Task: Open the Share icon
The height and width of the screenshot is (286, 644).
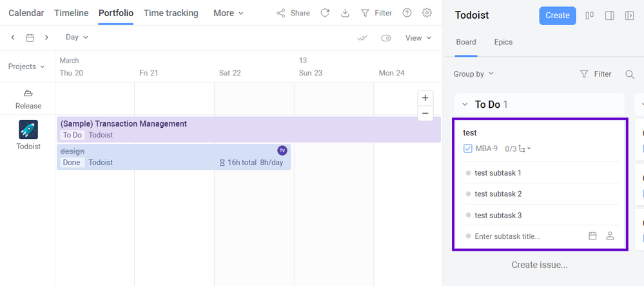Action: [x=281, y=13]
